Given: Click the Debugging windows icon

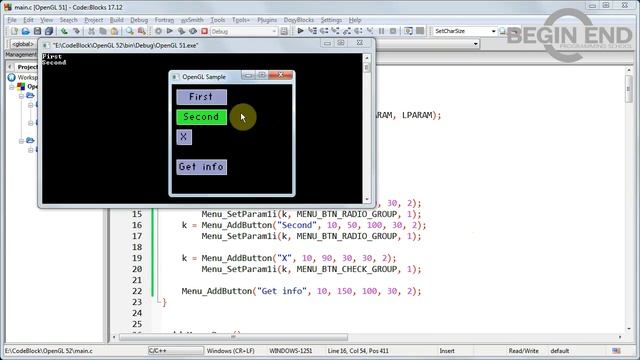Looking at the screenshot, I should 408,31.
